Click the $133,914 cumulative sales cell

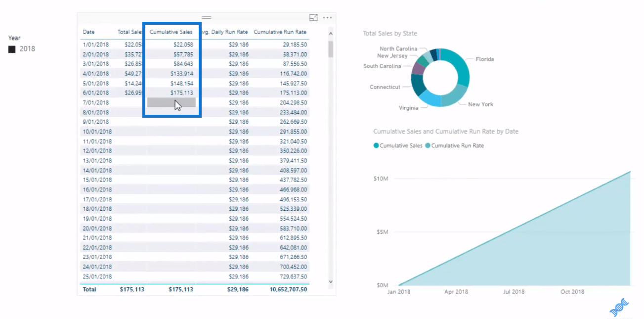click(181, 74)
